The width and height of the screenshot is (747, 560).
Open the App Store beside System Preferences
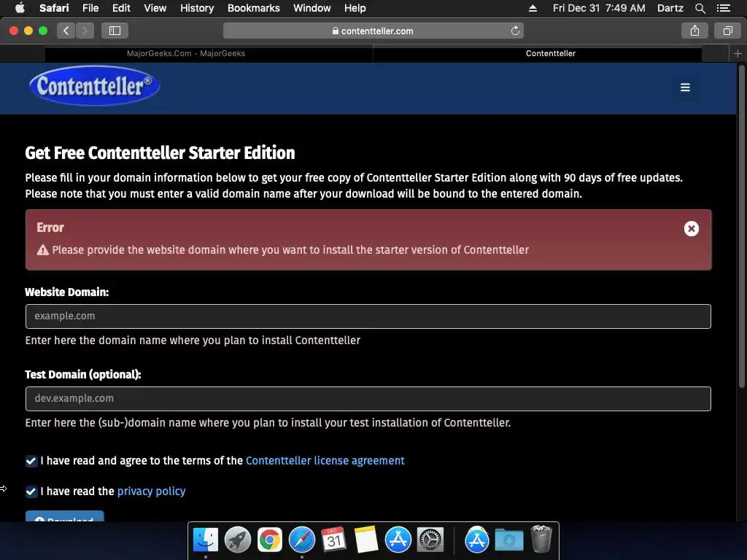pos(398,540)
